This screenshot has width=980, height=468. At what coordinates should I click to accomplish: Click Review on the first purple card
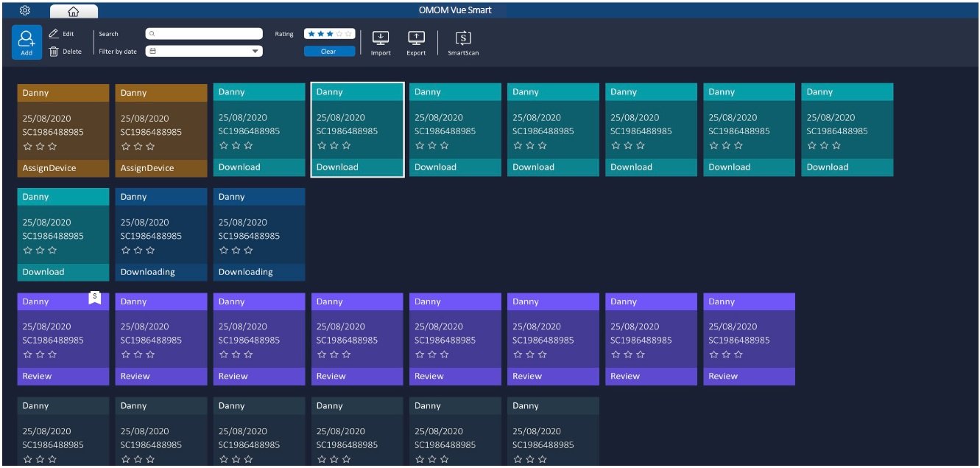38,377
